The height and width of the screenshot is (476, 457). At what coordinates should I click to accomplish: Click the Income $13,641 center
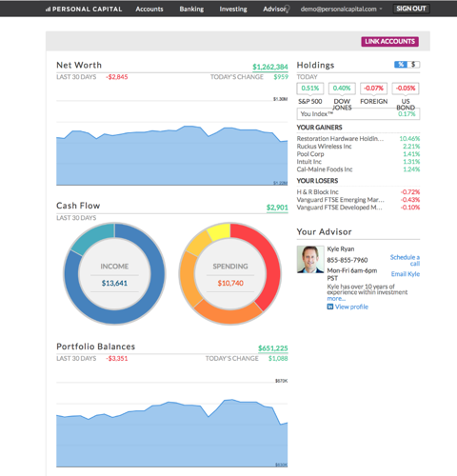[x=114, y=274]
